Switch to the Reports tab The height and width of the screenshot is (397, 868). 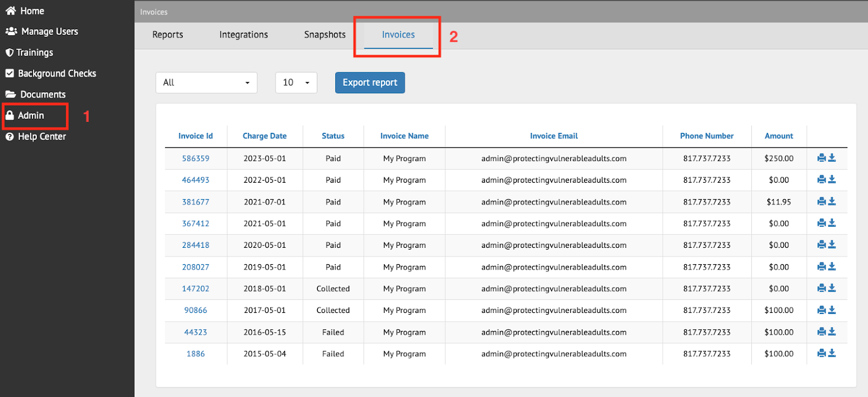coord(168,35)
